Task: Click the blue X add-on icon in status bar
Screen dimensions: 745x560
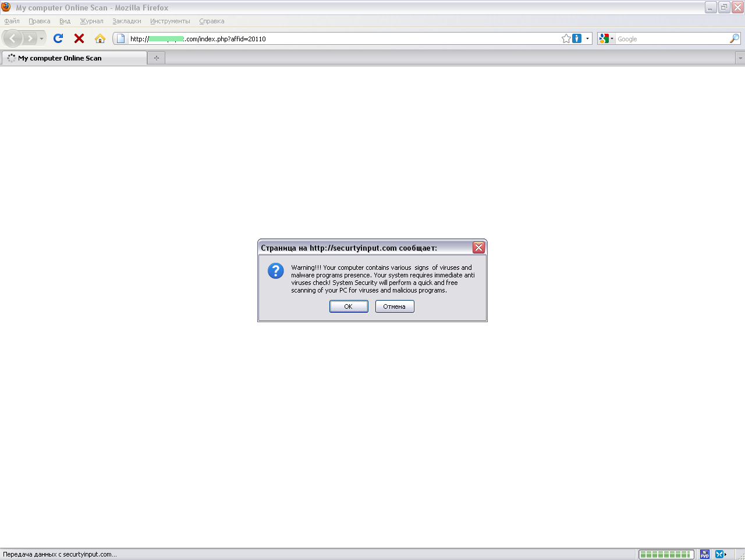Action: (721, 554)
